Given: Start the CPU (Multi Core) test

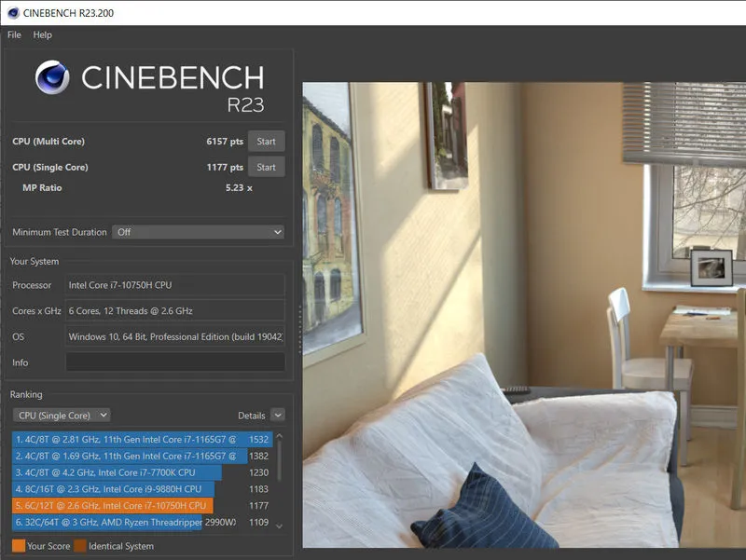Looking at the screenshot, I should click(266, 142).
